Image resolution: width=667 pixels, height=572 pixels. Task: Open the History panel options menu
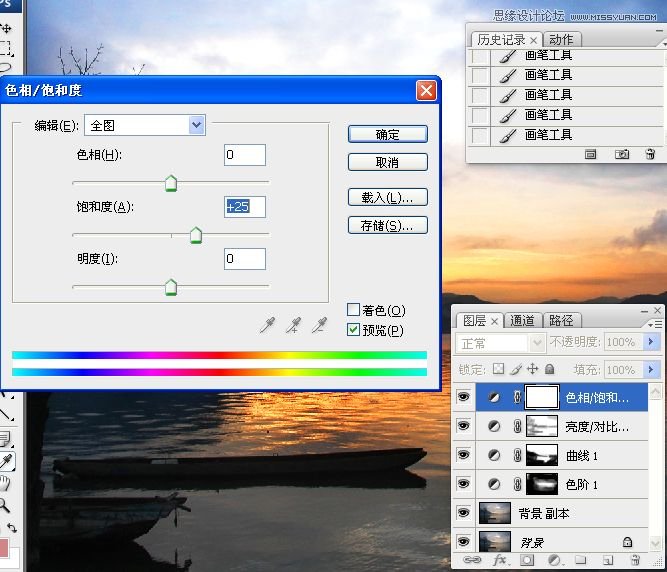point(664,43)
